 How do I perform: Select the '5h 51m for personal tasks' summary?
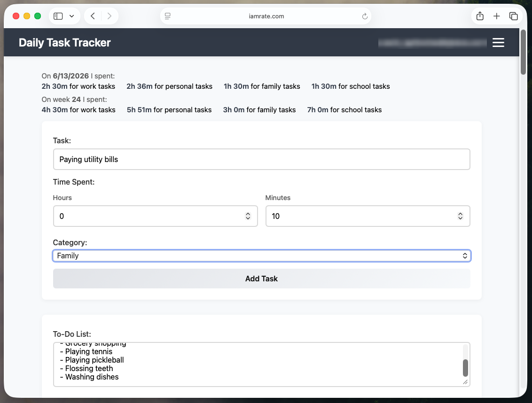pyautogui.click(x=169, y=109)
